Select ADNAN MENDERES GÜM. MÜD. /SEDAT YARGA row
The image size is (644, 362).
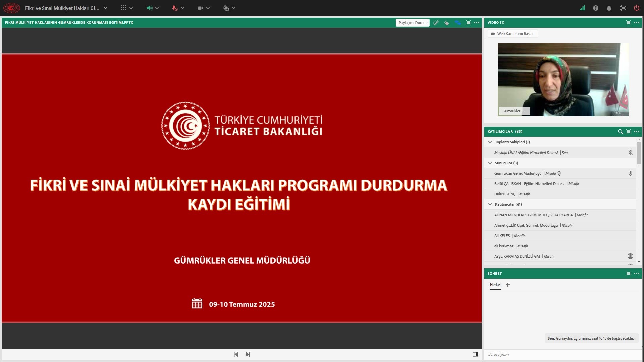coord(560,215)
